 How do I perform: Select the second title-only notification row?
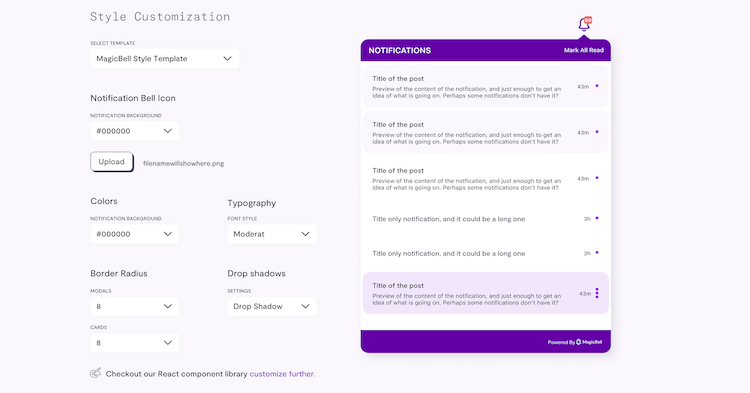tap(485, 253)
